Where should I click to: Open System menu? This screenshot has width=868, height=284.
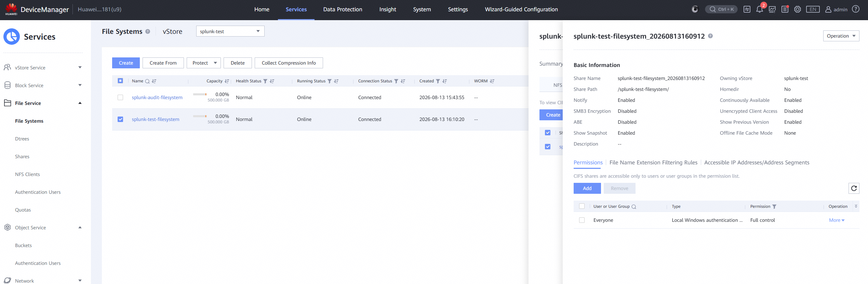(x=422, y=10)
